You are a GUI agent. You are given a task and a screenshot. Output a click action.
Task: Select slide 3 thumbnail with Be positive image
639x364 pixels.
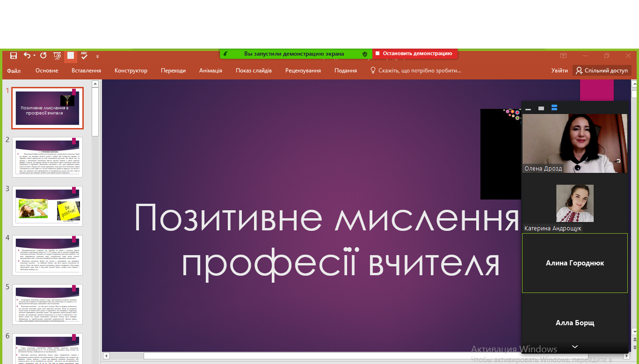click(x=47, y=206)
